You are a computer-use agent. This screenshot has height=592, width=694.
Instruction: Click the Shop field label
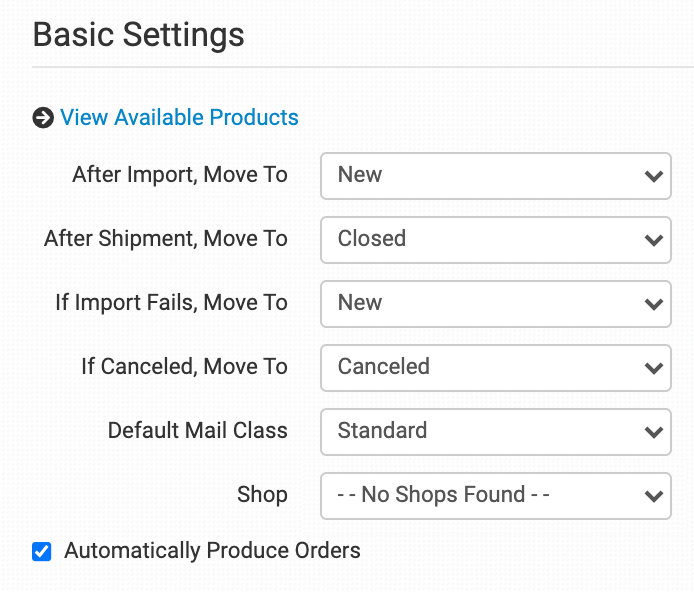coord(262,495)
